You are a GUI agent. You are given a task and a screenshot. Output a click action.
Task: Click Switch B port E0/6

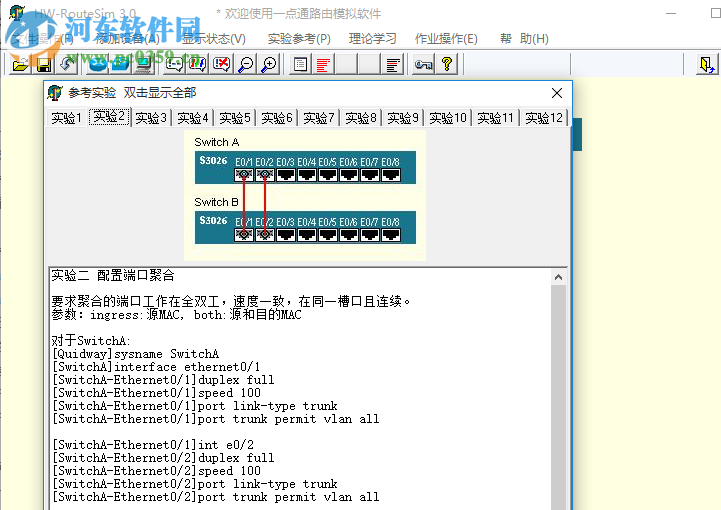coord(349,235)
